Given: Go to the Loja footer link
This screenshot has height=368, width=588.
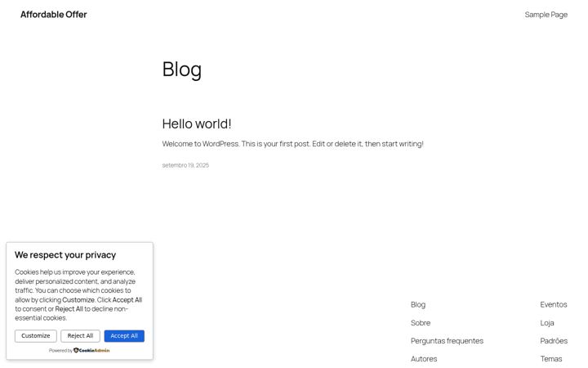Looking at the screenshot, I should click(546, 322).
